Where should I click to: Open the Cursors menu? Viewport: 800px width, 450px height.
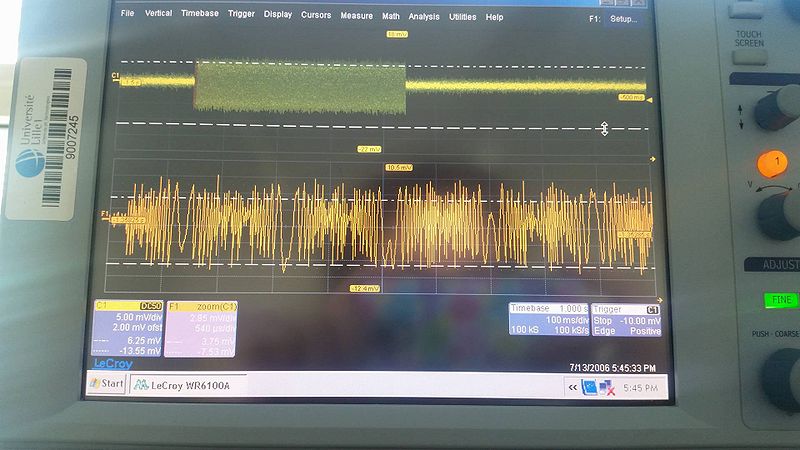coord(316,15)
